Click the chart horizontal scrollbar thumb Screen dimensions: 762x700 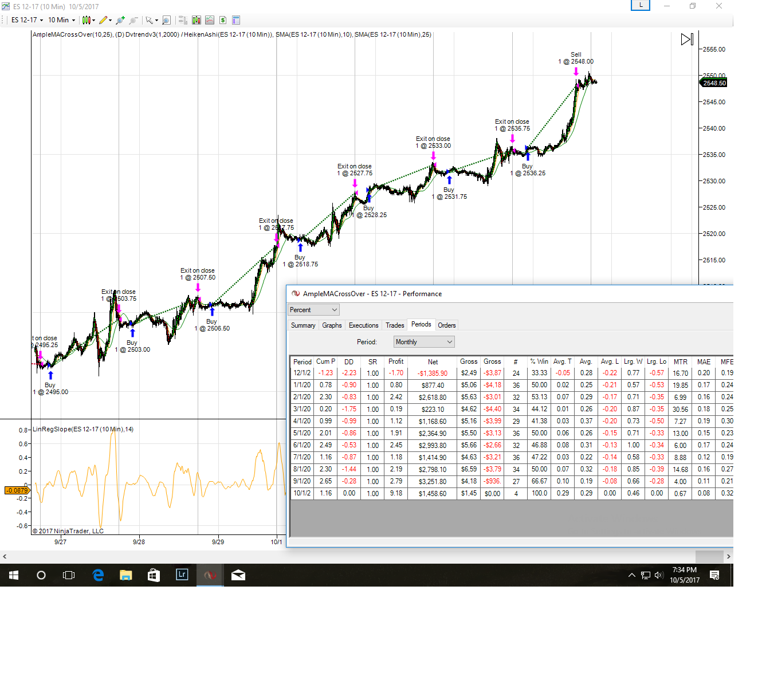tap(709, 556)
